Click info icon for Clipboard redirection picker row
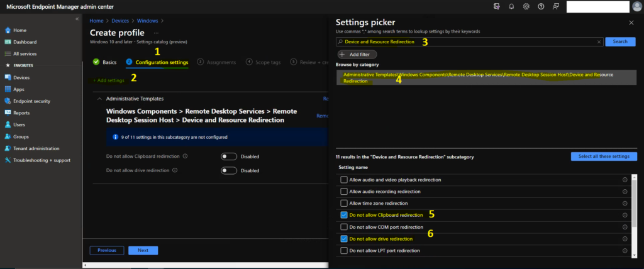 coord(625,215)
